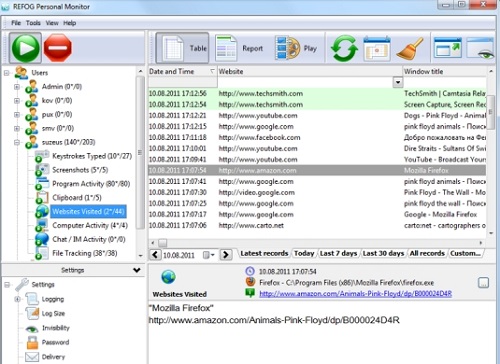Open Log Size settings
500x364 pixels.
point(53,313)
